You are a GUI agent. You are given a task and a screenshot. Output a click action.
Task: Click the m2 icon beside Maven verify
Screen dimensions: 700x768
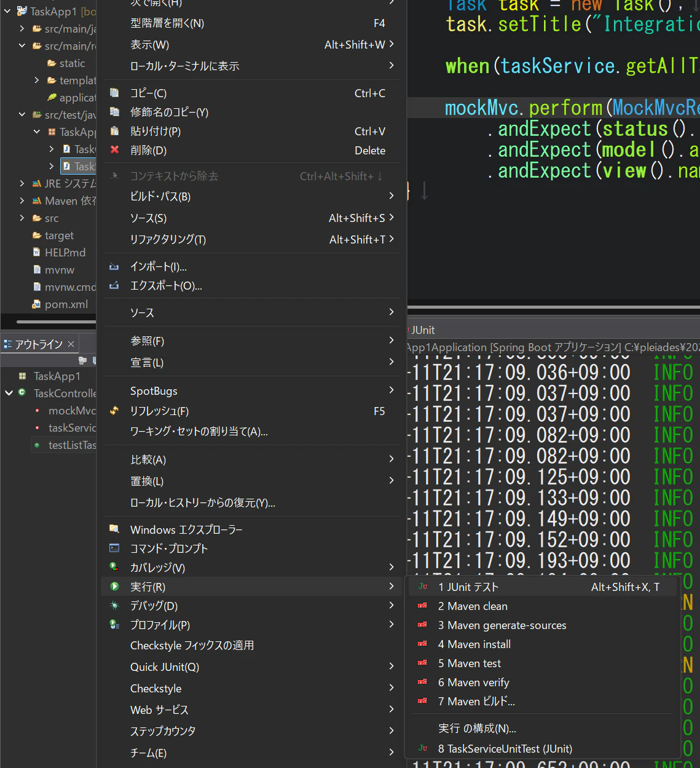(423, 682)
